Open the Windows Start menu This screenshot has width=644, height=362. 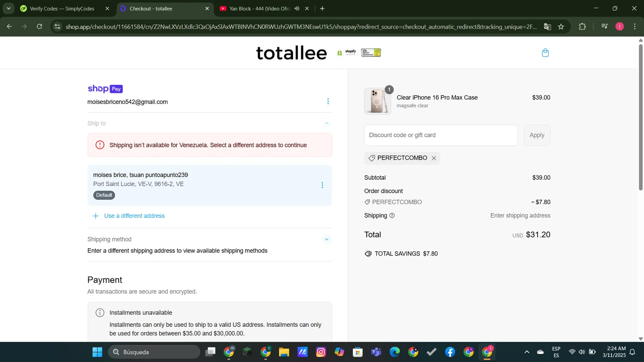coord(97,352)
